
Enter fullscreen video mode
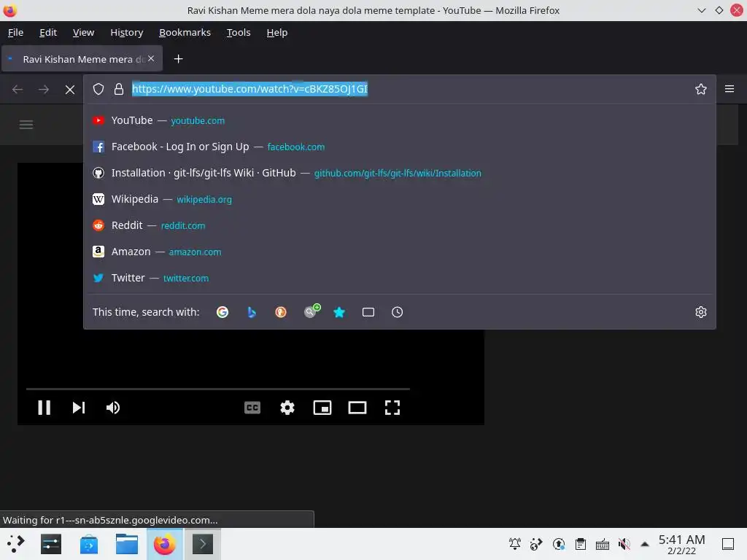[x=392, y=408]
